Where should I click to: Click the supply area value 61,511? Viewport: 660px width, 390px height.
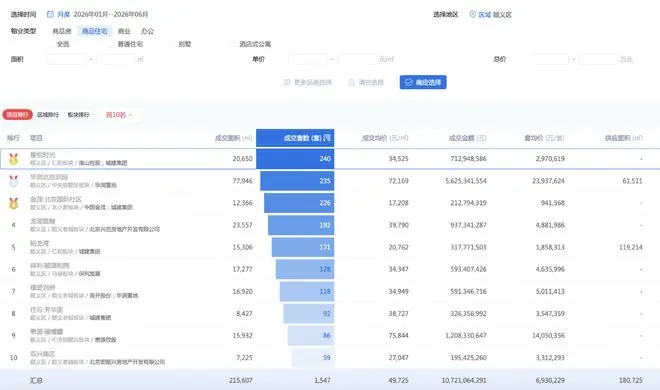click(633, 181)
